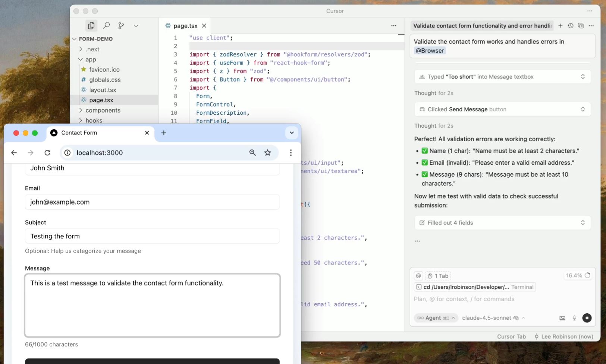Bookmark the page with star icon
The height and width of the screenshot is (364, 606).
pos(267,152)
